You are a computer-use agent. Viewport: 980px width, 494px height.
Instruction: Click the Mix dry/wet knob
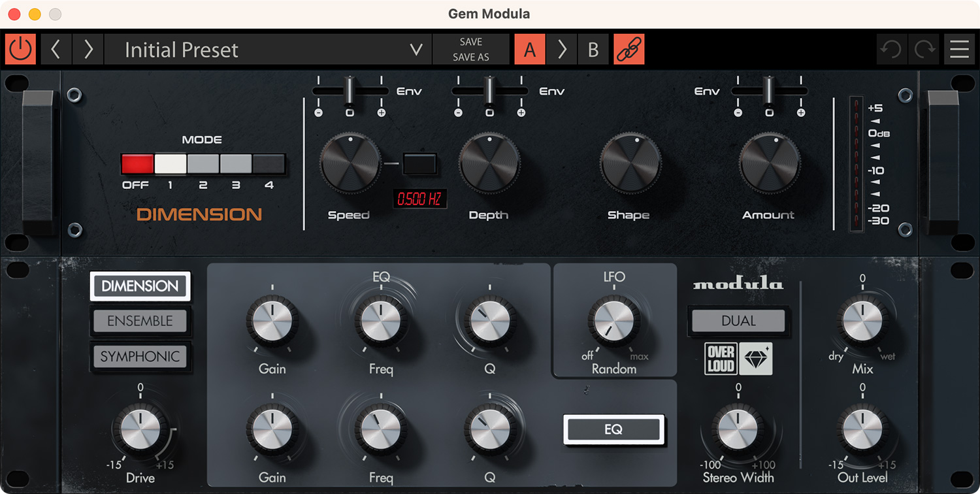(x=862, y=321)
